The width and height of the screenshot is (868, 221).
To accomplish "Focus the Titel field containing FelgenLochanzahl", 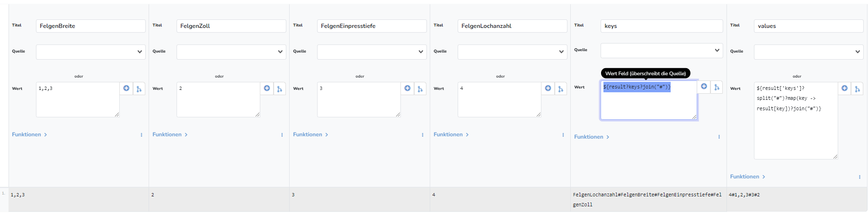I will pos(513,26).
